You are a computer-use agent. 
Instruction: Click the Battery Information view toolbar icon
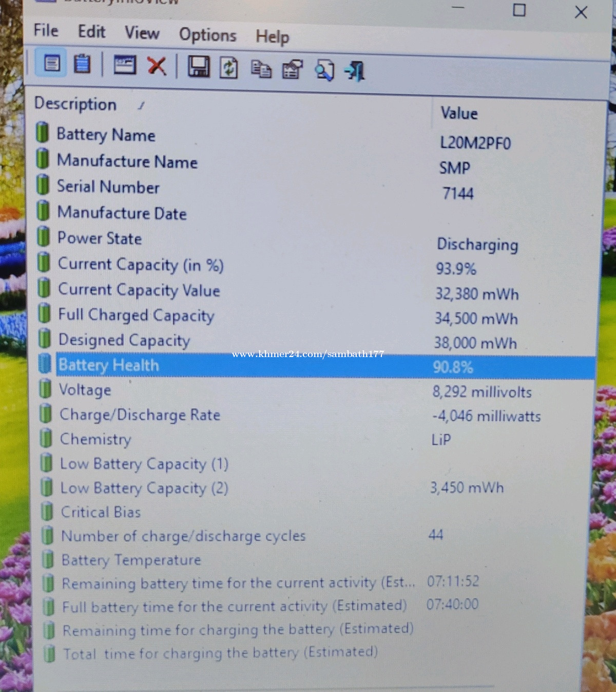click(52, 64)
